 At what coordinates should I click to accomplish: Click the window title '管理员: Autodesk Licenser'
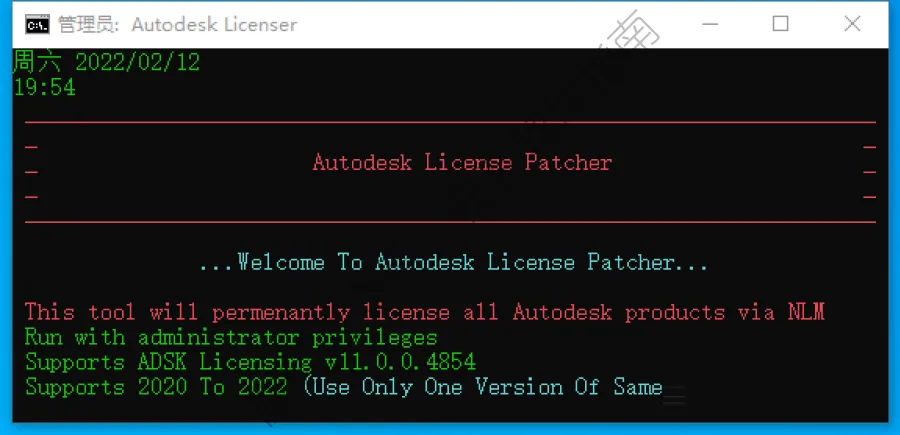tap(177, 25)
